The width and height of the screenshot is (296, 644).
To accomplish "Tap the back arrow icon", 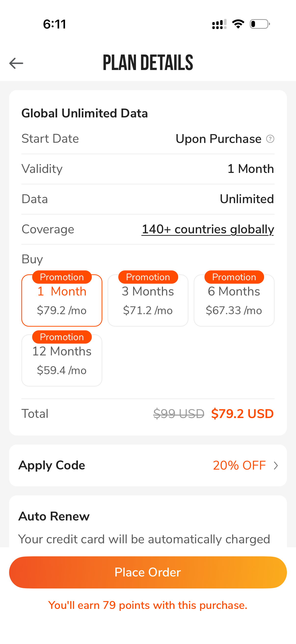I will point(16,63).
